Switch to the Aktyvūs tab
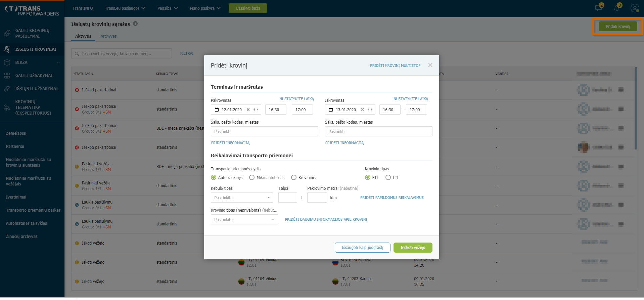Screen dimensions: 644x300 83,36
